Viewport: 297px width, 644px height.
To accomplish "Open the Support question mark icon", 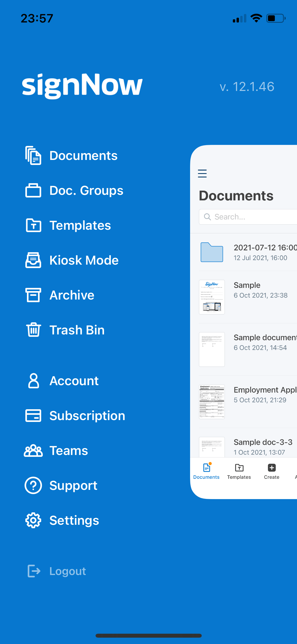I will pos(33,485).
